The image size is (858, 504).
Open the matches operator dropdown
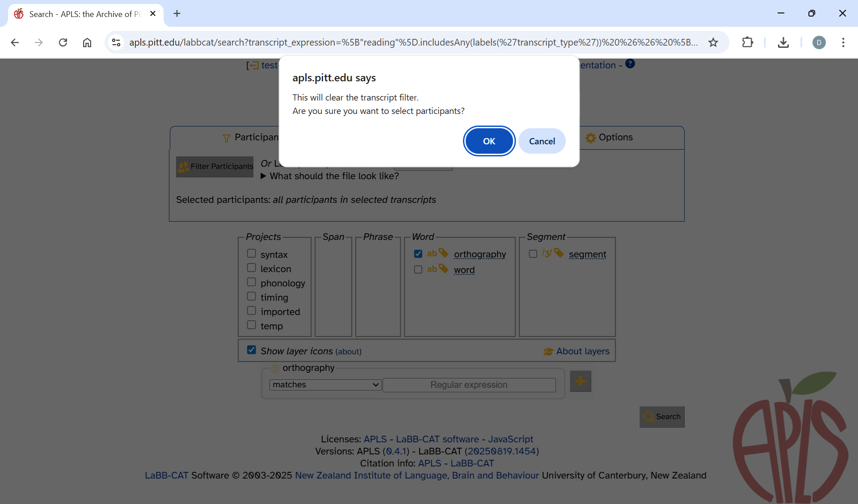[325, 385]
